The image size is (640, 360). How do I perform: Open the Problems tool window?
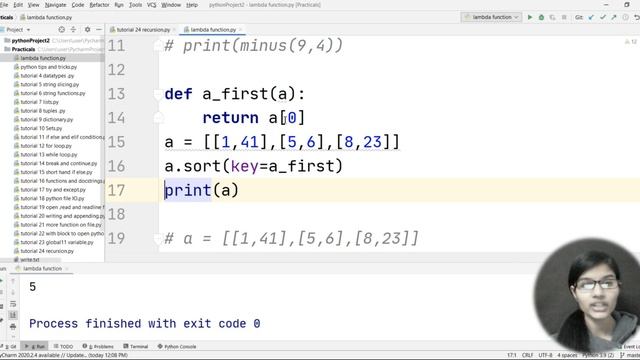click(98, 347)
